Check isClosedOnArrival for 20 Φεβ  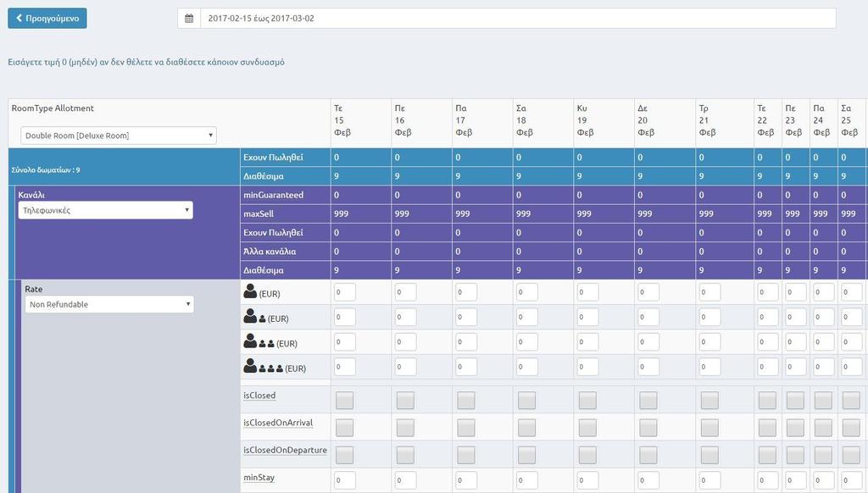[648, 427]
